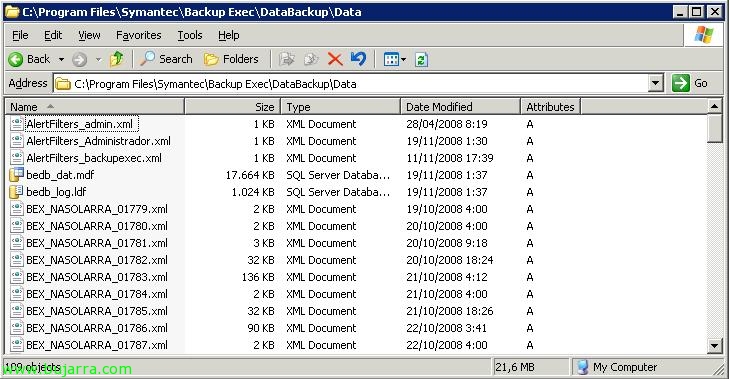Select the BEX_NASOLARRA_01783.xml file icon

[x=17, y=277]
